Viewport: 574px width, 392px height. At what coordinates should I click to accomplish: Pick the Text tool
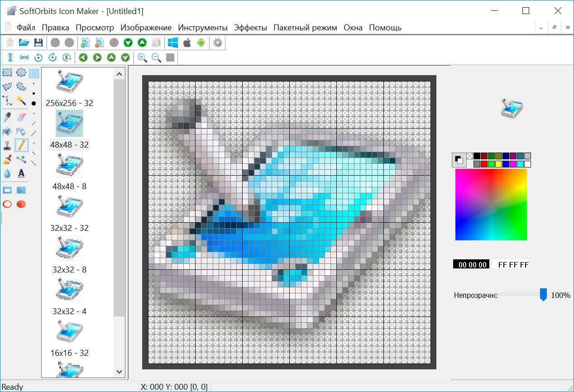tap(20, 173)
